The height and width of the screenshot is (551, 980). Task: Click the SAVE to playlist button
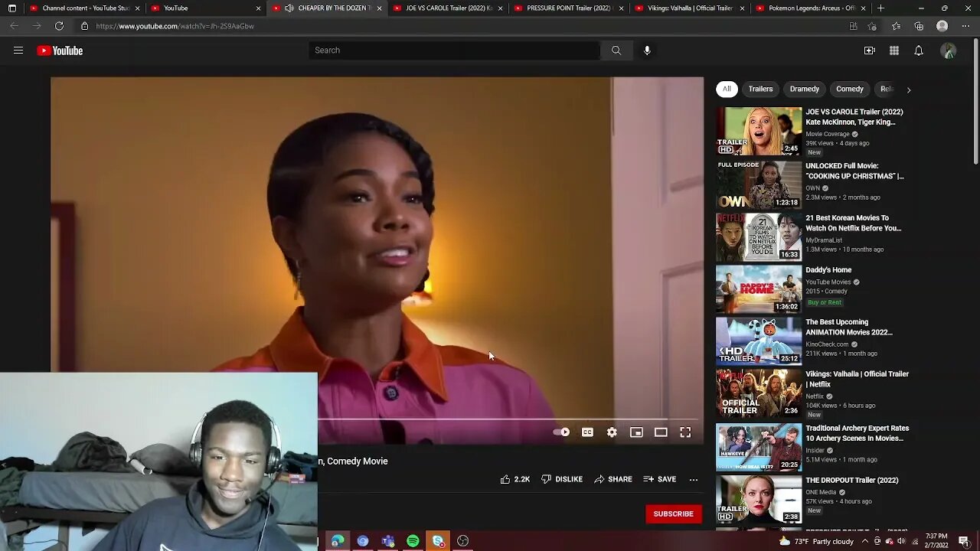pyautogui.click(x=660, y=479)
